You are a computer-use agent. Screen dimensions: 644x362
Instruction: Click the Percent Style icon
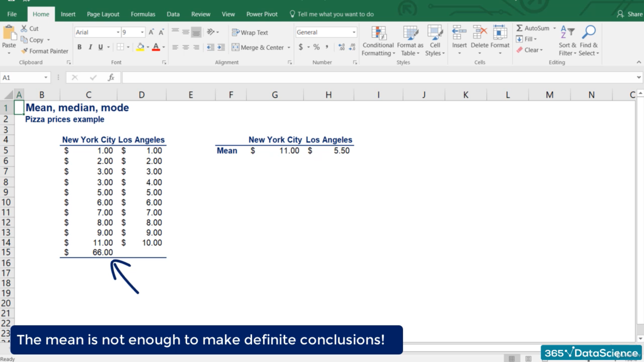pos(316,47)
